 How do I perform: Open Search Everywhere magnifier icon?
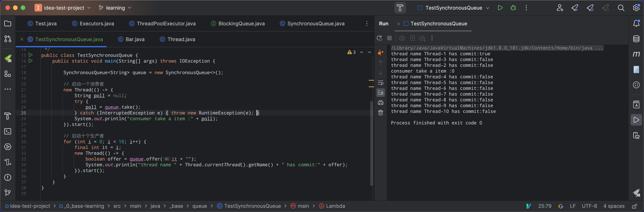[621, 8]
